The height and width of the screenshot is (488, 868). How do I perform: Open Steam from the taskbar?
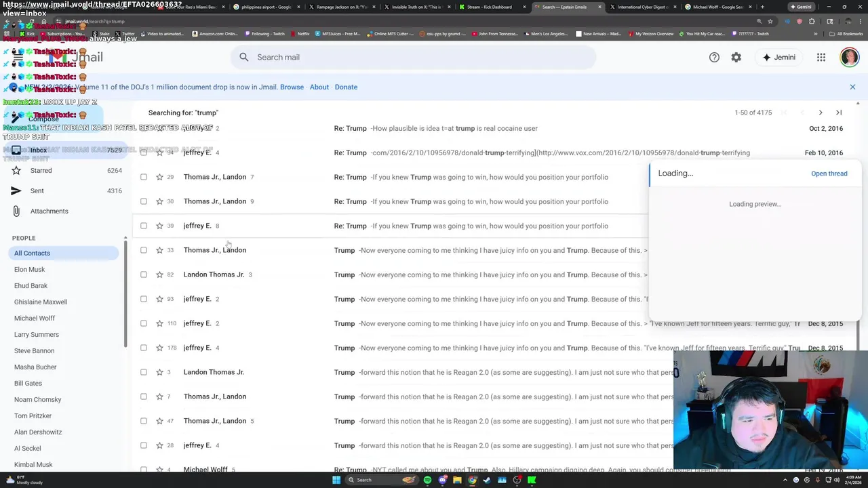(487, 480)
